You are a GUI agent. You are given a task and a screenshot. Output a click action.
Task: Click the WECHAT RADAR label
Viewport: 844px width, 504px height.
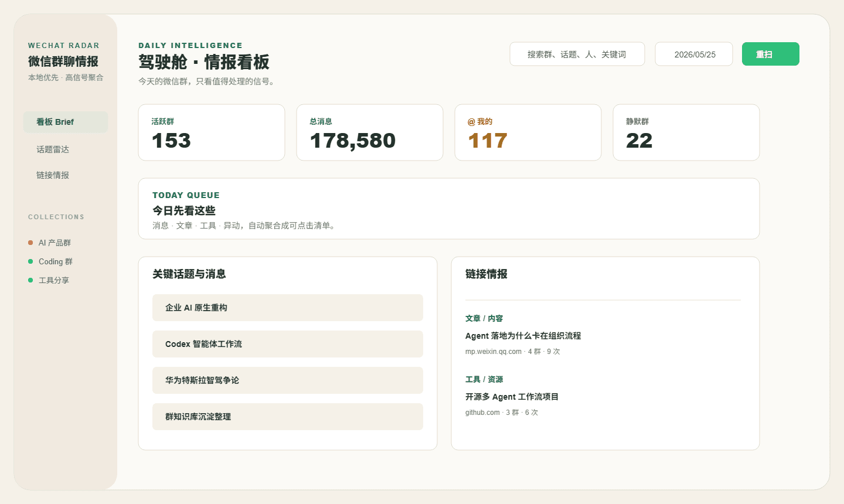(64, 45)
